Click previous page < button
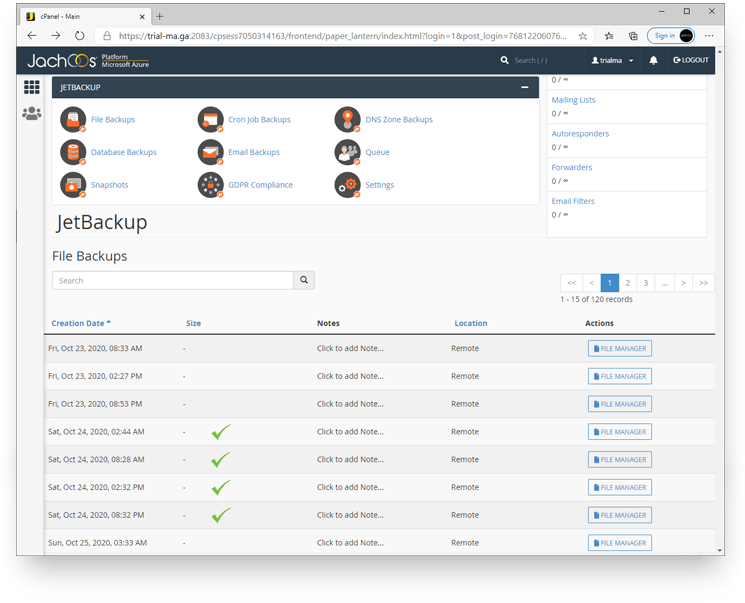The image size is (745, 603). 592,283
